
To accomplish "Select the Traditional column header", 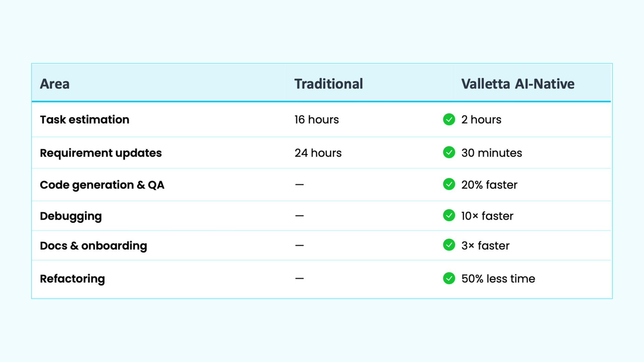I will (328, 84).
